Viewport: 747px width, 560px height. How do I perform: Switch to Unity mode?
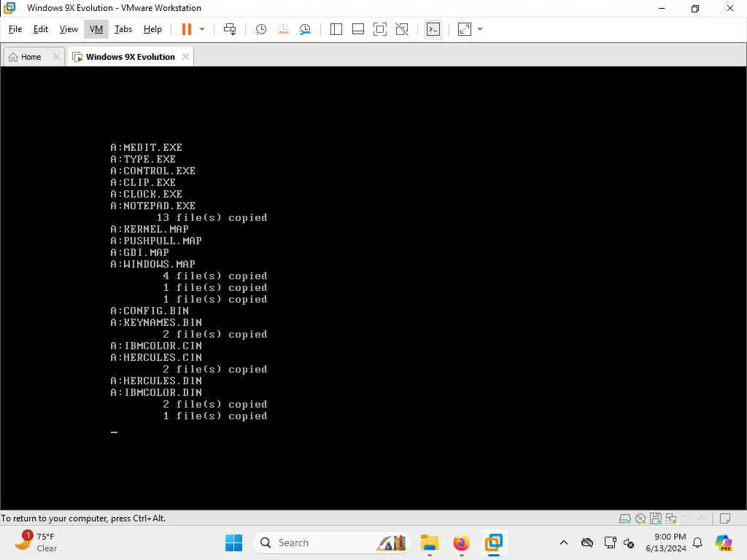coord(402,29)
